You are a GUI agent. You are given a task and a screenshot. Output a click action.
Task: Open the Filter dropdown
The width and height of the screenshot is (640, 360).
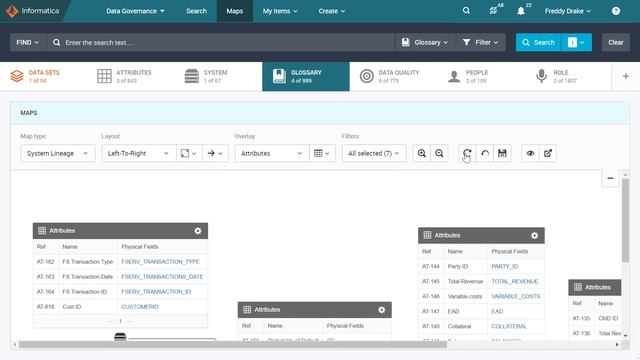pos(480,42)
